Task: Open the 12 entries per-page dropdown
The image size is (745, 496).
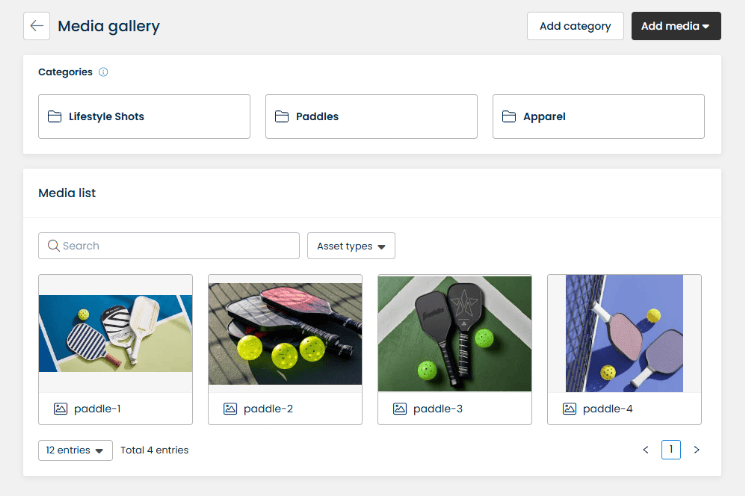Action: click(75, 450)
